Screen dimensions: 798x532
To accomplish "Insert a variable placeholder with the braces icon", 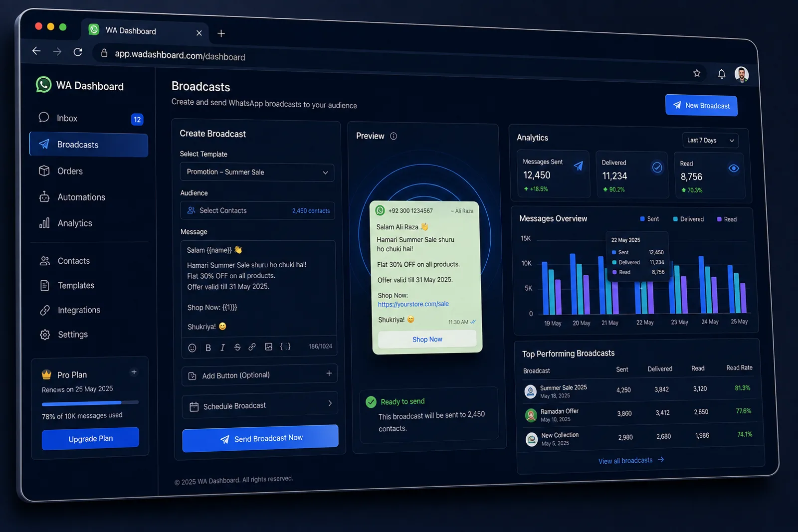I will pos(285,346).
